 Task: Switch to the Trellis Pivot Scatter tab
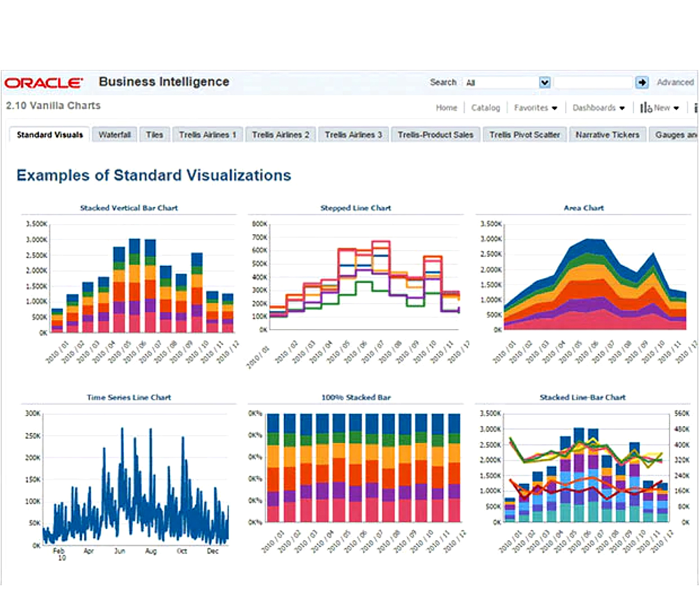pos(524,135)
